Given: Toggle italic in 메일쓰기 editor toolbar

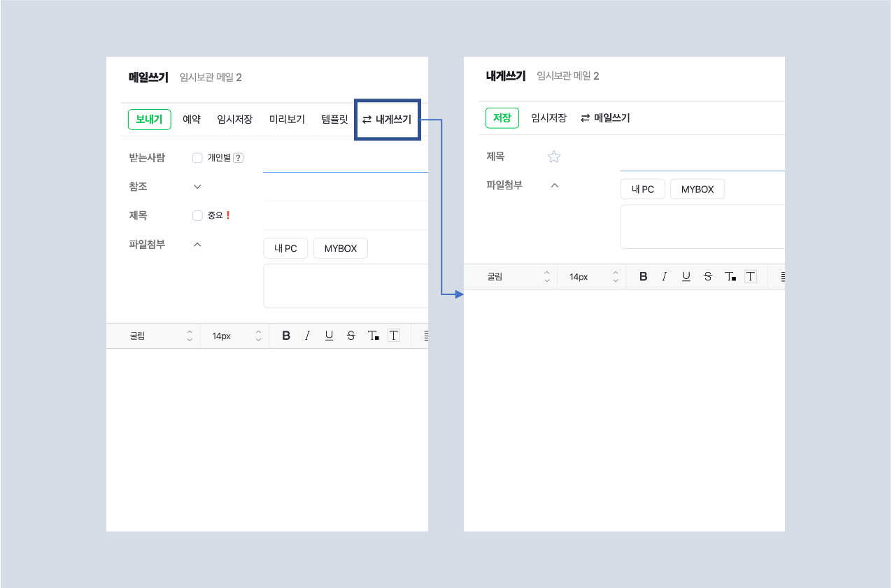Looking at the screenshot, I should pos(307,336).
